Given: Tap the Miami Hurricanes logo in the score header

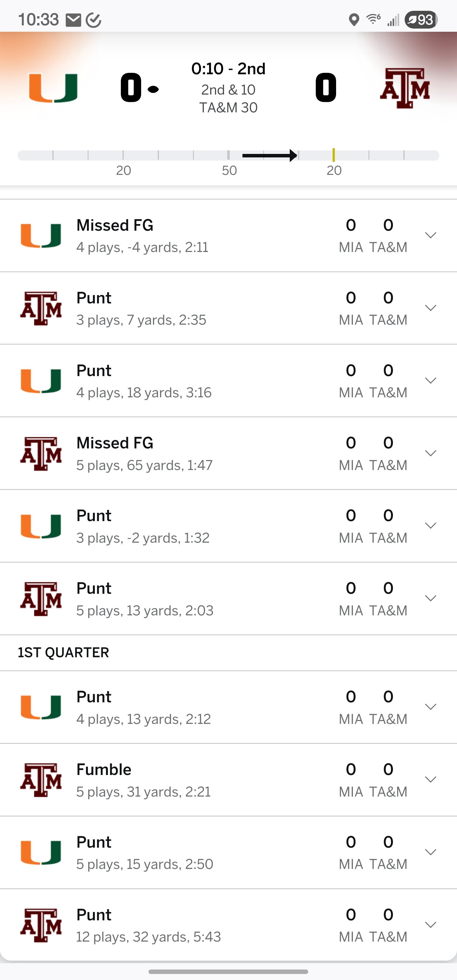Looking at the screenshot, I should 53,88.
